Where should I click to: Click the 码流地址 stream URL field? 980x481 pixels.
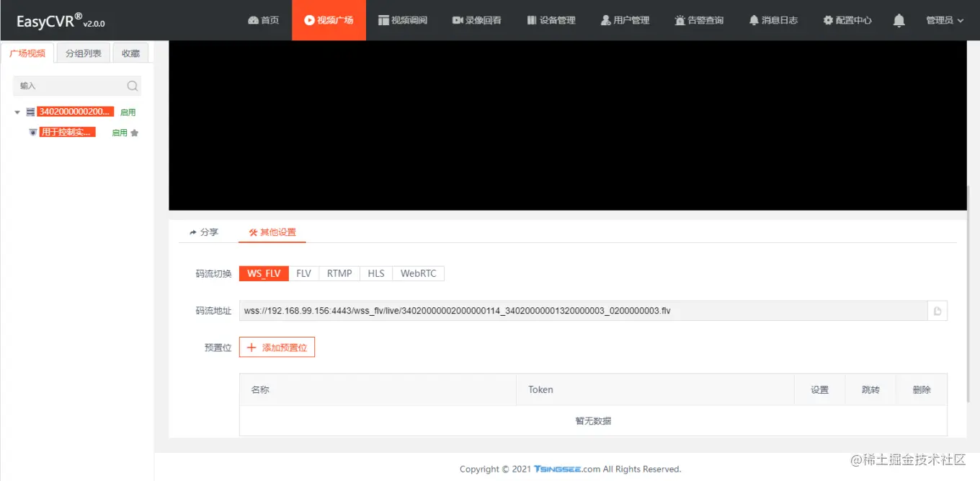[x=583, y=311]
